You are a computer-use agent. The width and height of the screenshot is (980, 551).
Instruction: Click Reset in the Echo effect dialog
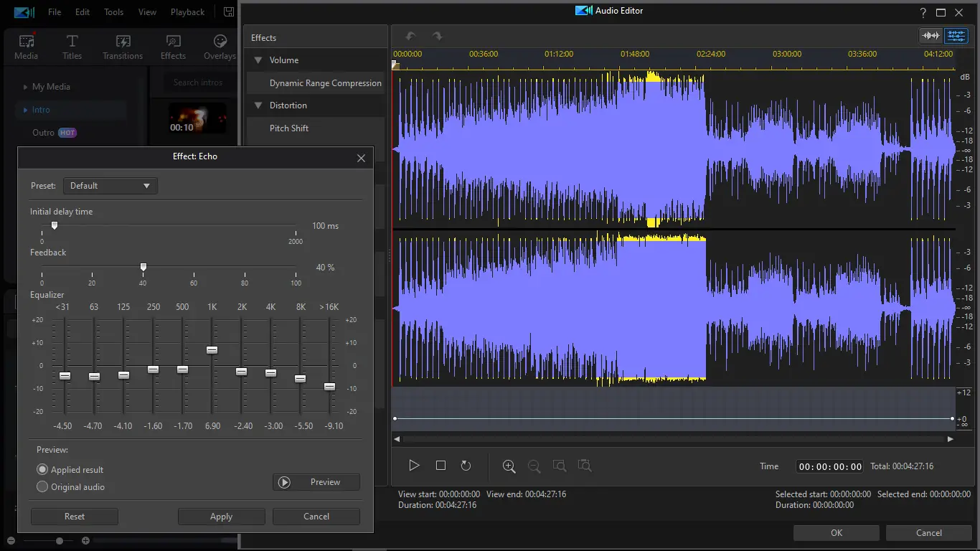tap(75, 517)
